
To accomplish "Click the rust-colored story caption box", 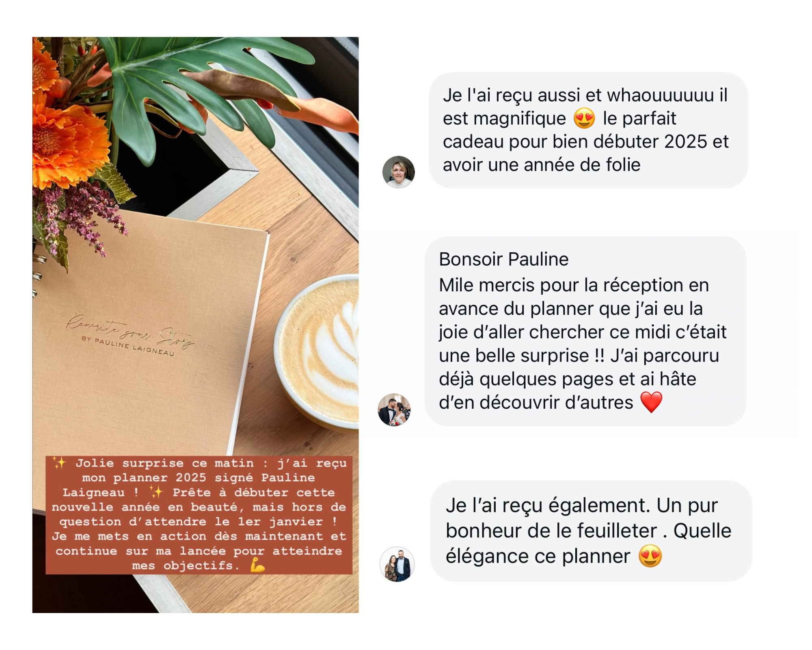I will (199, 515).
